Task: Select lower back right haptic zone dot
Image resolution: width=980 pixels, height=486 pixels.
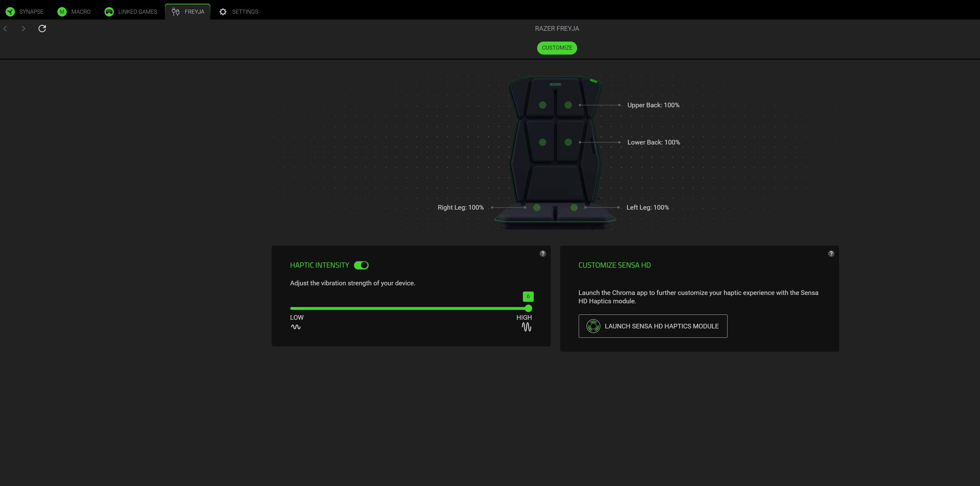Action: [568, 142]
